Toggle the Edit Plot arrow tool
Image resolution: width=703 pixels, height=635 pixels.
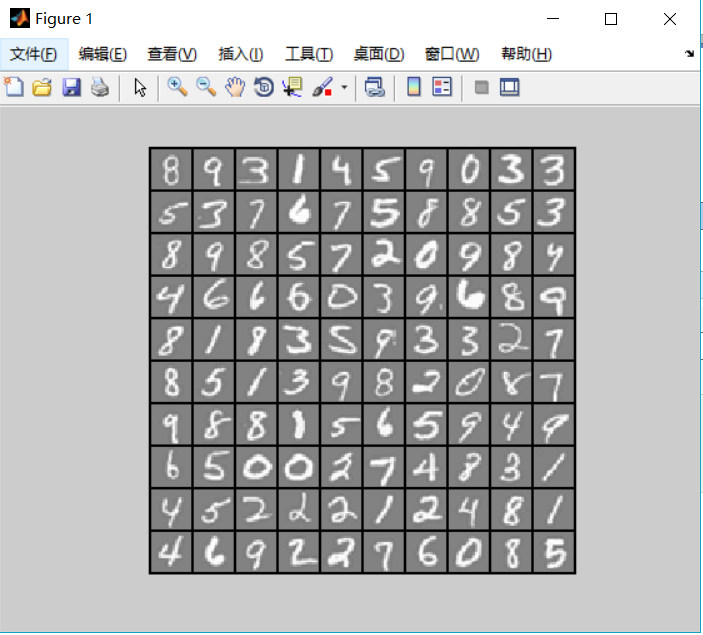tap(140, 87)
